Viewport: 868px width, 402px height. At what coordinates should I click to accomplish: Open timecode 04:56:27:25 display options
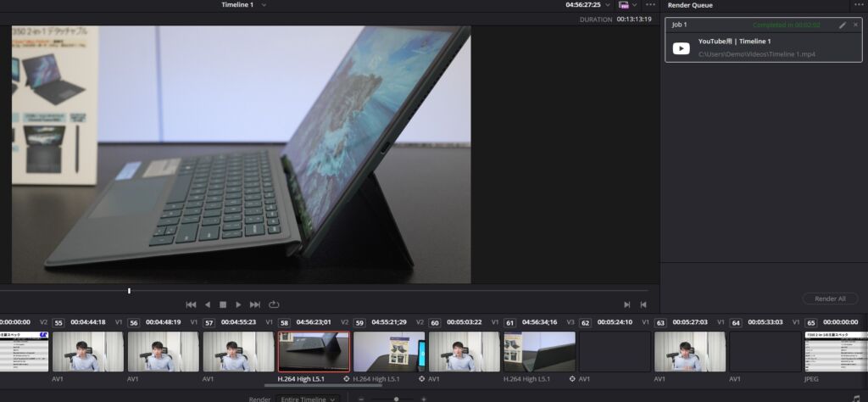609,5
